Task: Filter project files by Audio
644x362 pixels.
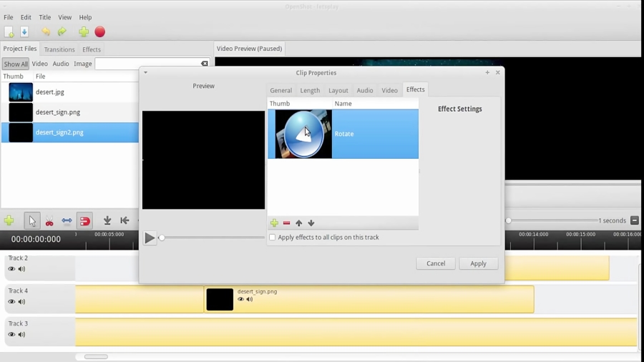Action: (61, 64)
